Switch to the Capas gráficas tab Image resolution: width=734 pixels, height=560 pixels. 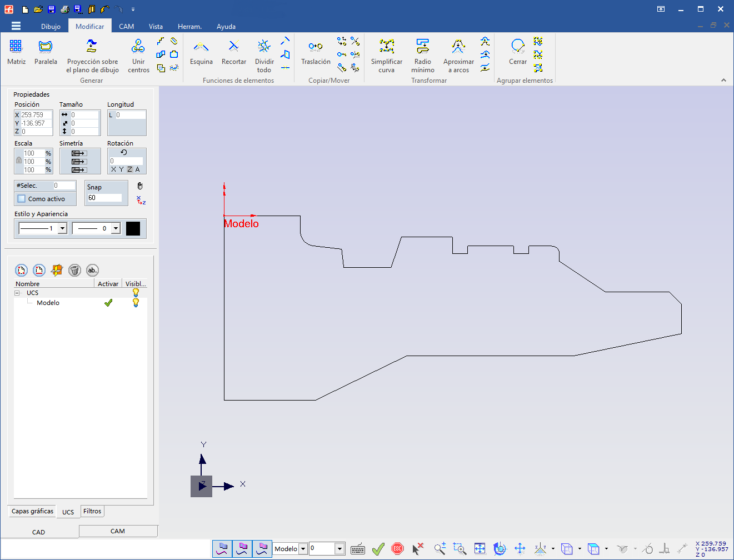pos(33,511)
